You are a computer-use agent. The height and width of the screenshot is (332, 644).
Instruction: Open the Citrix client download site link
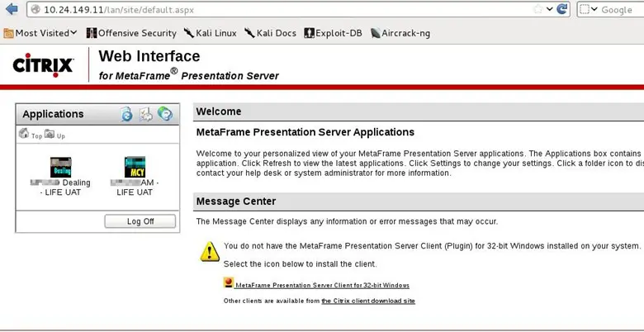[x=367, y=301]
